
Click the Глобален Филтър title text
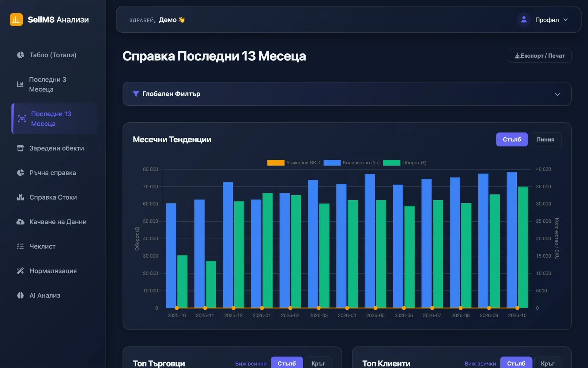(x=171, y=94)
